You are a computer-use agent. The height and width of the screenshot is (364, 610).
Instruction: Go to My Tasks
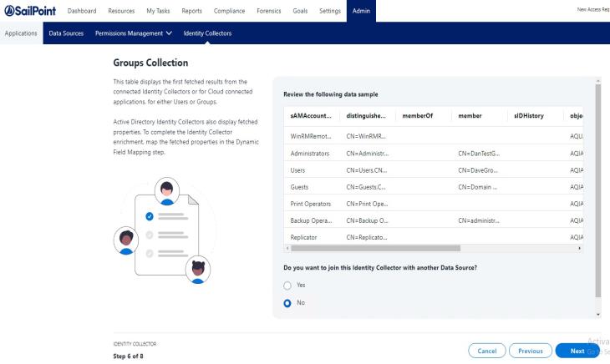coord(158,11)
